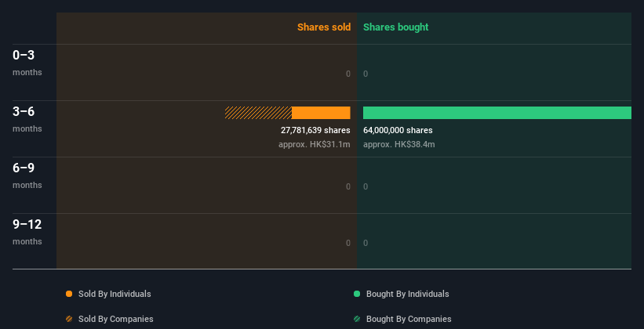Screen dimensions: 644x329
Task: Click the approx. HK$38.4m value
Action: (x=398, y=144)
